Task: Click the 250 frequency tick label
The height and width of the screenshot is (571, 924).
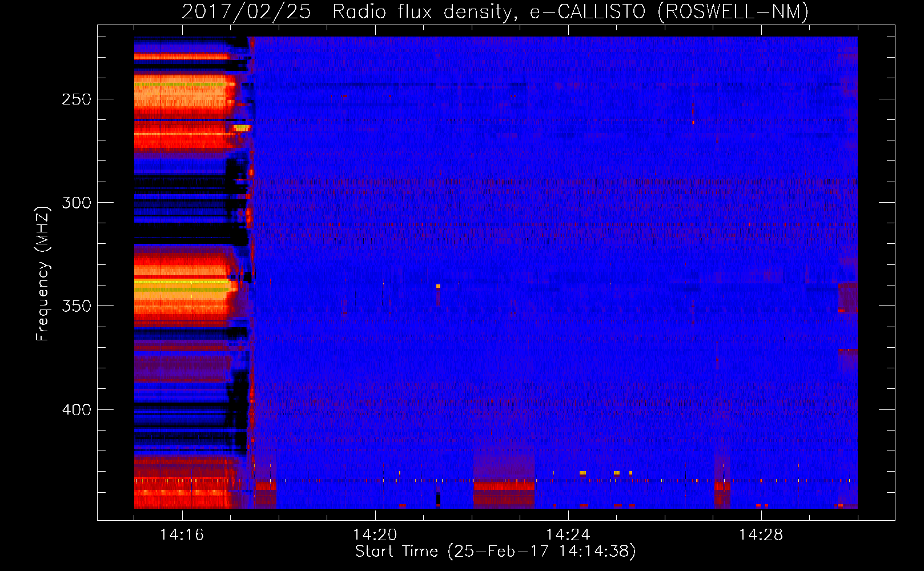Action: click(77, 99)
